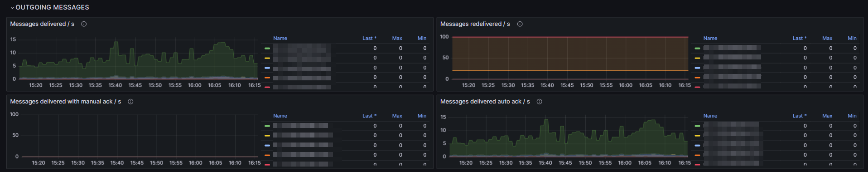Viewport: 868px width, 172px height.
Task: Click green series swatch in auto ack legend
Action: (x=697, y=126)
